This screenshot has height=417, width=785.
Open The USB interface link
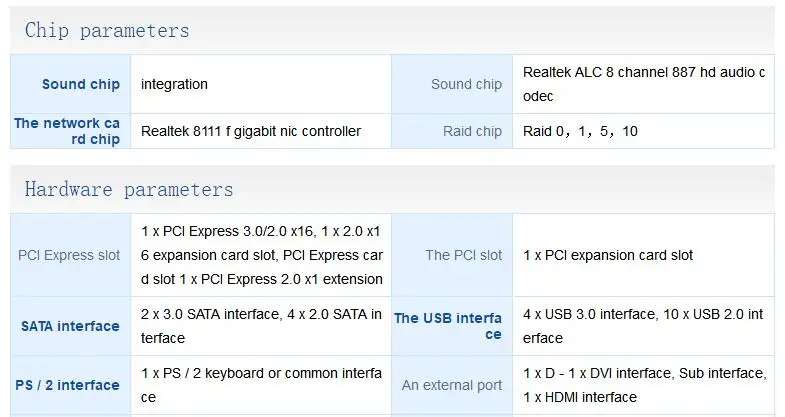pyautogui.click(x=448, y=326)
